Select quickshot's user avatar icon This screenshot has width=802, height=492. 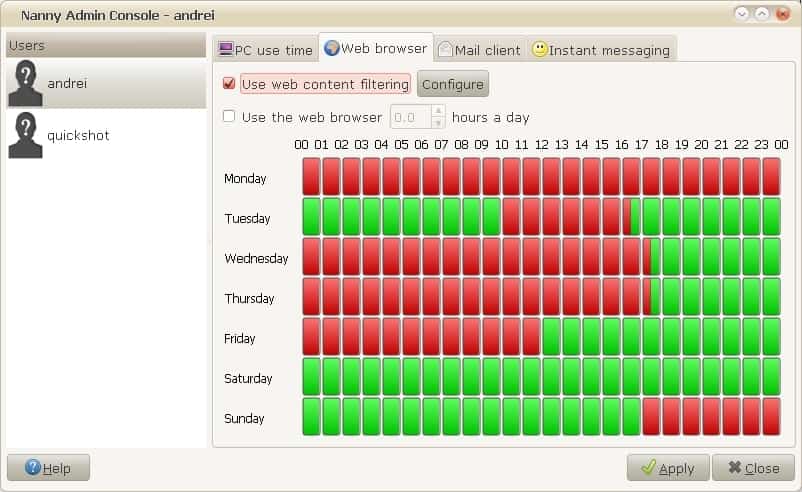tap(25, 135)
